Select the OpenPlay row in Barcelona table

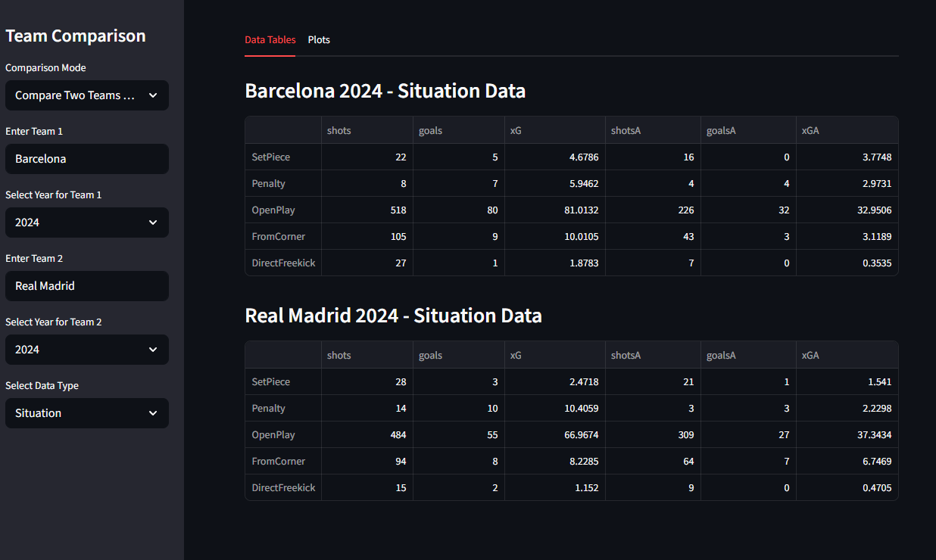[283, 210]
